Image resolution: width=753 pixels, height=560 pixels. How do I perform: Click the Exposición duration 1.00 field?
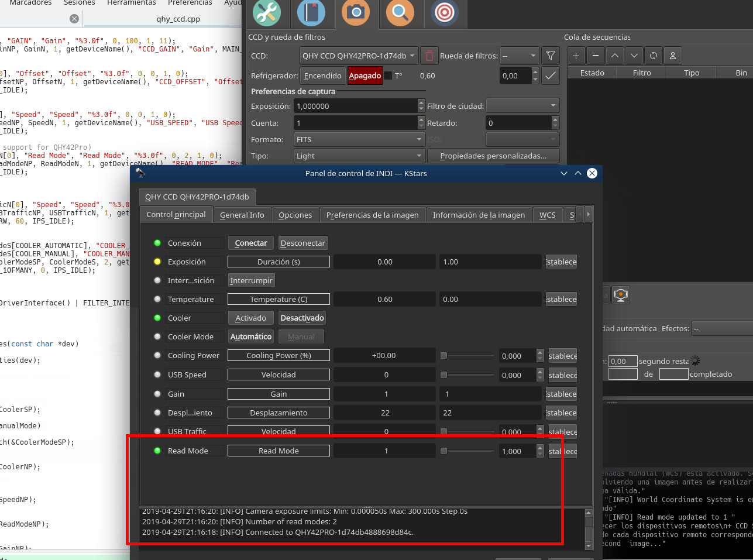[x=490, y=262]
